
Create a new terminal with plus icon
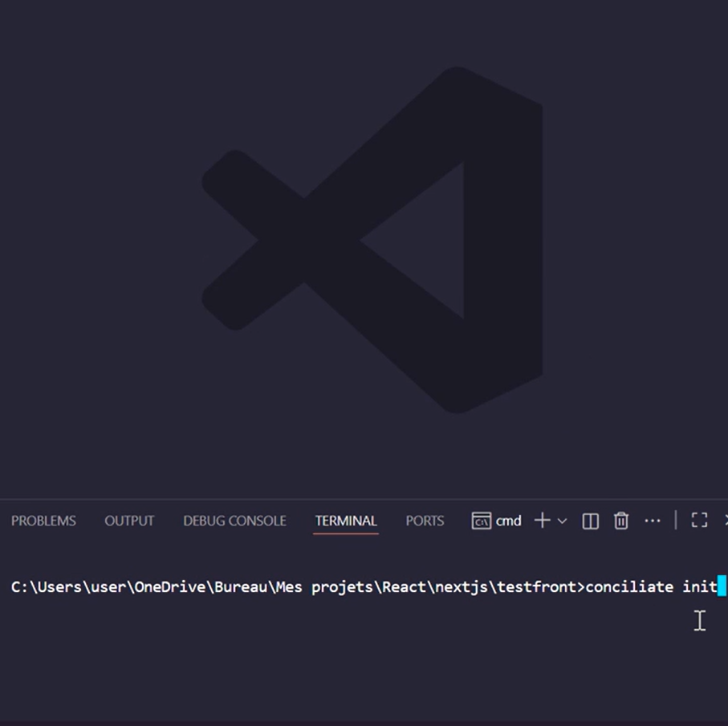[x=542, y=521]
